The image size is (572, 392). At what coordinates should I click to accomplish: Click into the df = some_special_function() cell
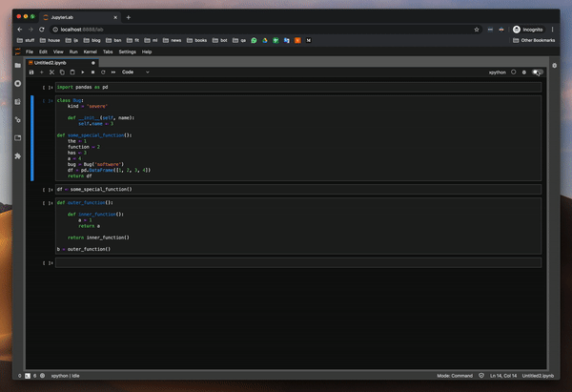click(298, 190)
